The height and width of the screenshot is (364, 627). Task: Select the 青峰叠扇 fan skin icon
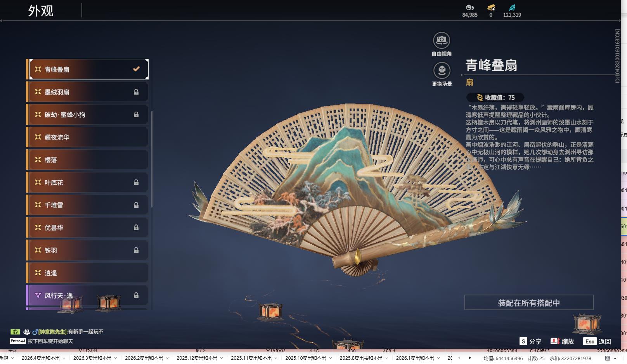37,69
